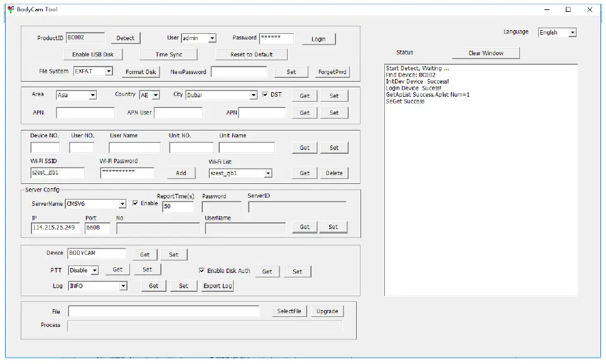The width and height of the screenshot is (606, 364).
Task: Click Get button beside Enable Disk Auth
Action: pos(267,272)
